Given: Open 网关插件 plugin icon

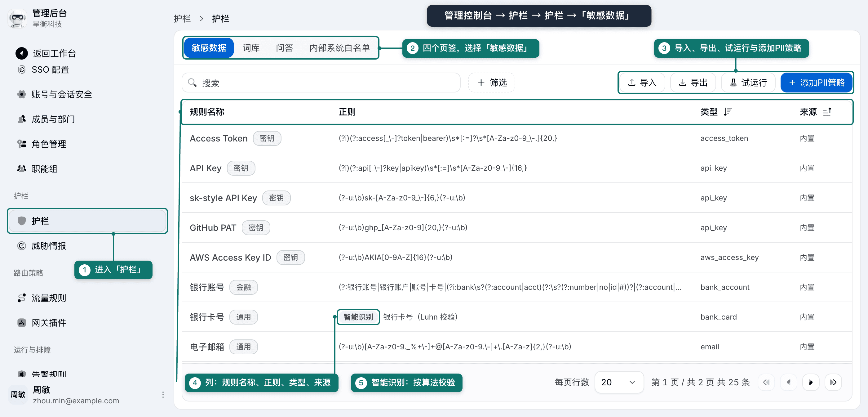Looking at the screenshot, I should click(x=22, y=323).
